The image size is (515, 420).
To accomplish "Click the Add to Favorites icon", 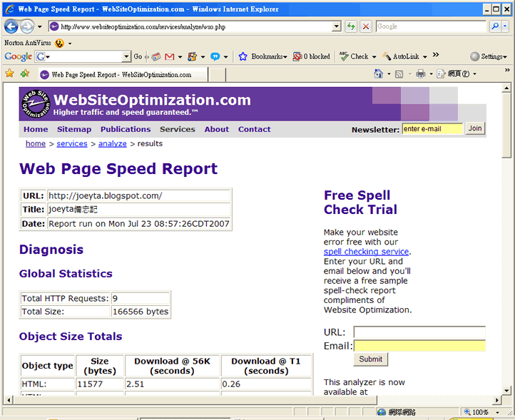I will tap(25, 73).
